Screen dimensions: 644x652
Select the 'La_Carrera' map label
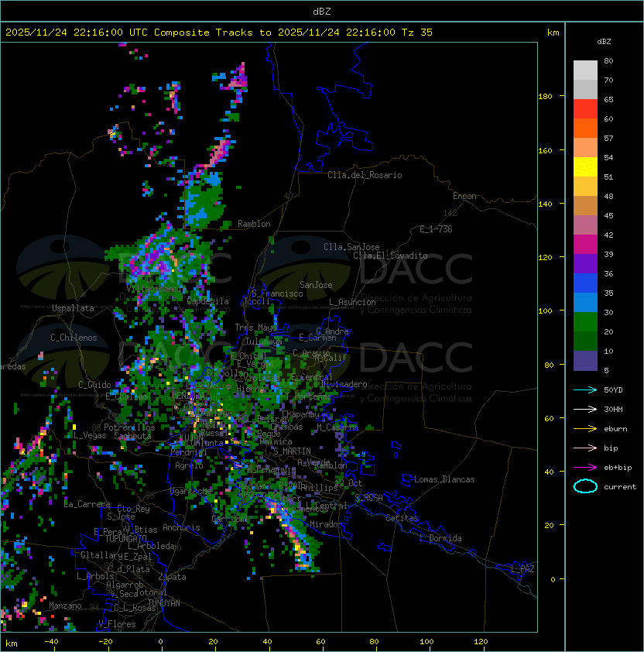click(87, 504)
